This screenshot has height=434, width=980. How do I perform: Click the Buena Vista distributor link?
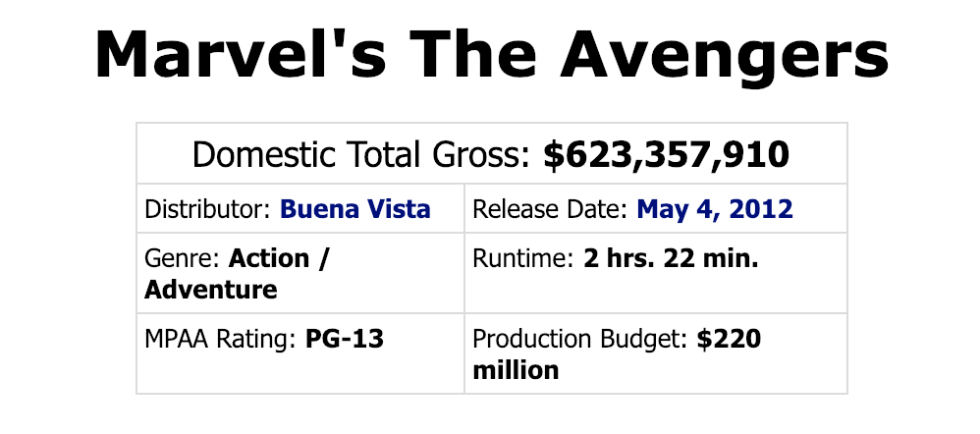(x=354, y=209)
